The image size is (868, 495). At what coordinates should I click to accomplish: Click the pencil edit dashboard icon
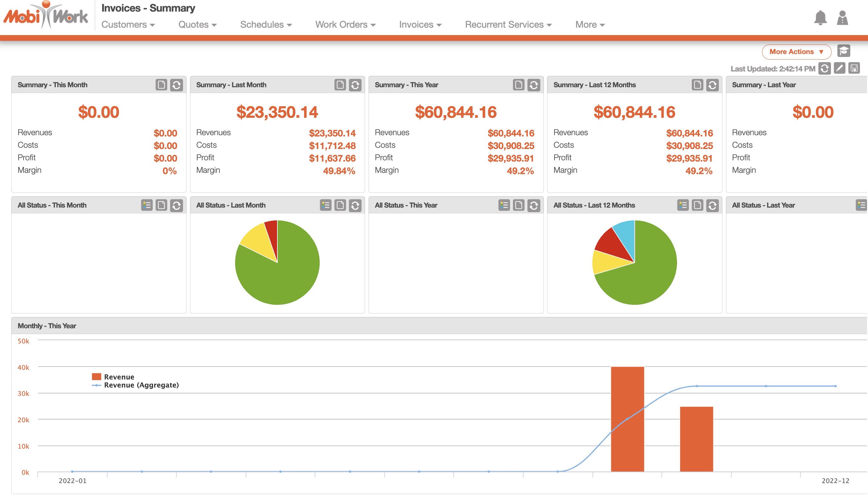pos(839,68)
